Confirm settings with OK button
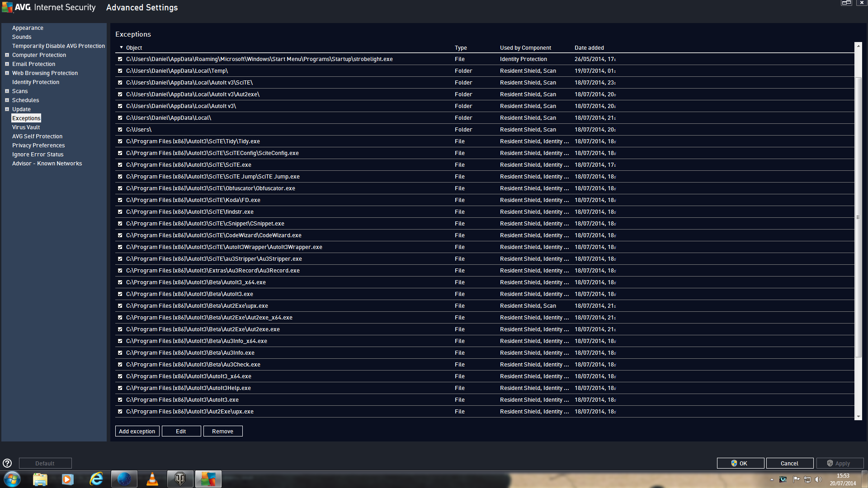 tap(741, 463)
